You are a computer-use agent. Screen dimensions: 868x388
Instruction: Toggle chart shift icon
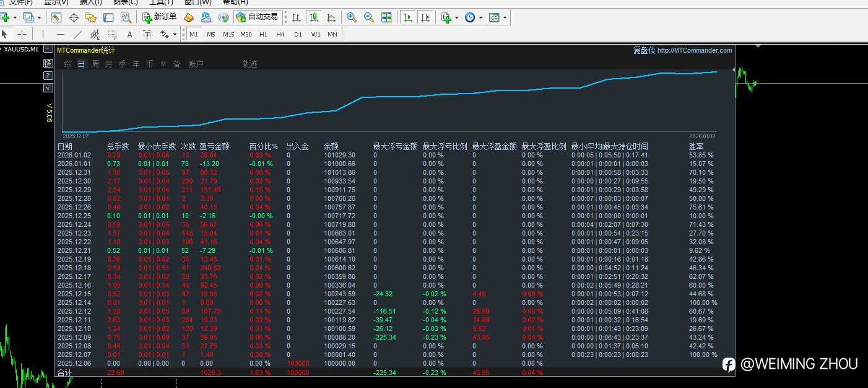425,17
